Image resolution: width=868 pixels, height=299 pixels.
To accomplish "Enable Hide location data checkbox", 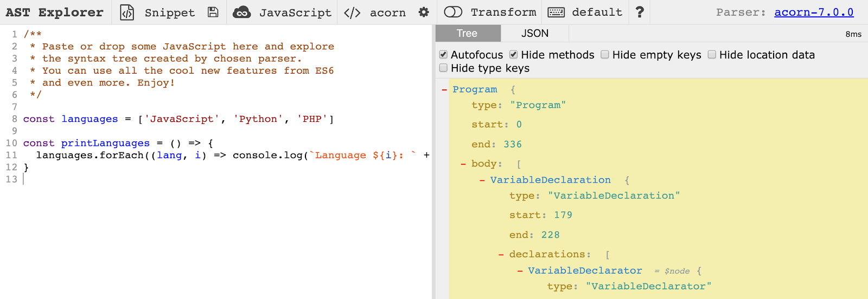I will tap(712, 55).
